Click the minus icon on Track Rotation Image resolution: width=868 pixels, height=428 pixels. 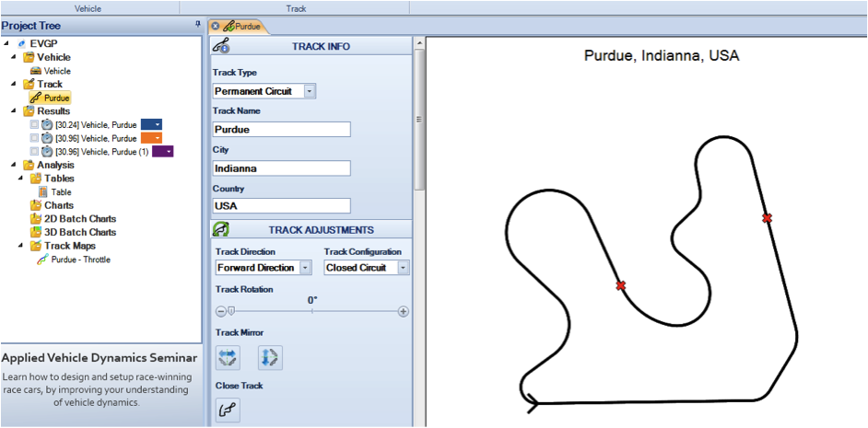pos(221,312)
